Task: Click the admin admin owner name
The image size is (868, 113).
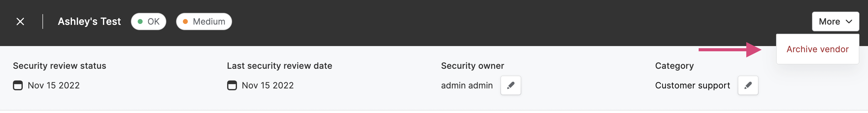Action: 467,85
